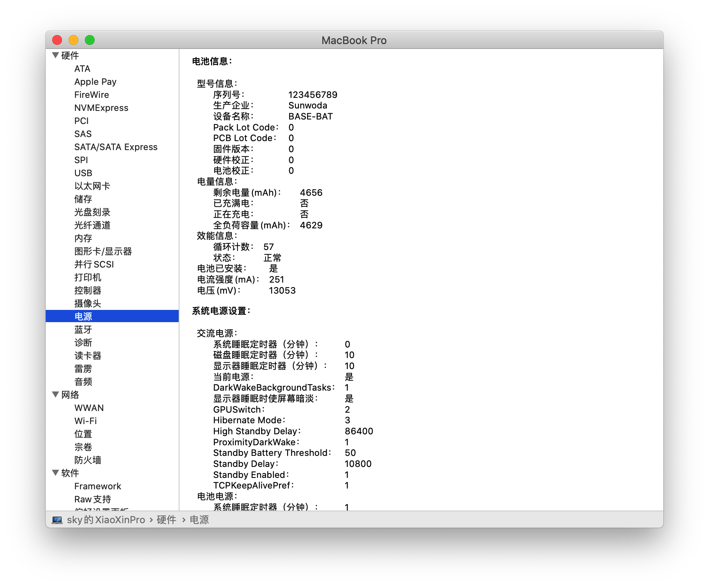
Task: Click the yellow minimize window button
Action: pos(73,40)
